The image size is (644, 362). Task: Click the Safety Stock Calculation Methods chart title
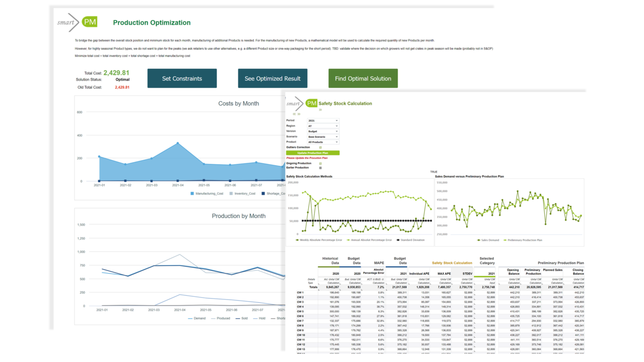(x=309, y=176)
